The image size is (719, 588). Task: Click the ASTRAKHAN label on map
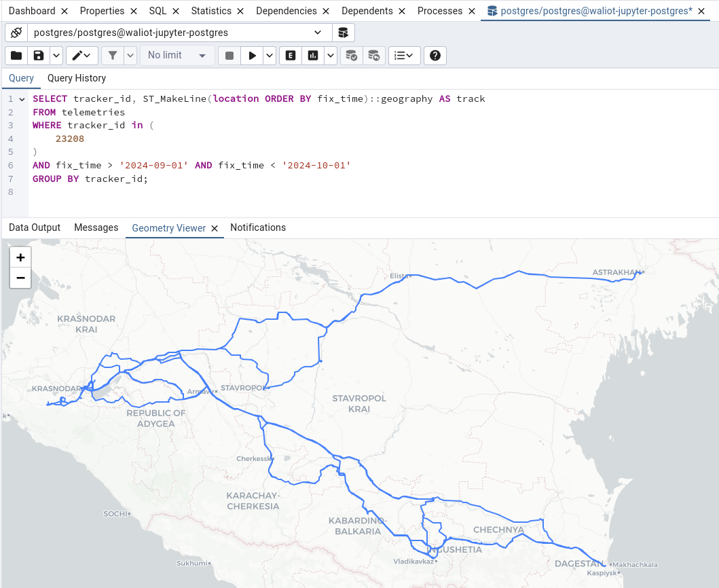[616, 272]
